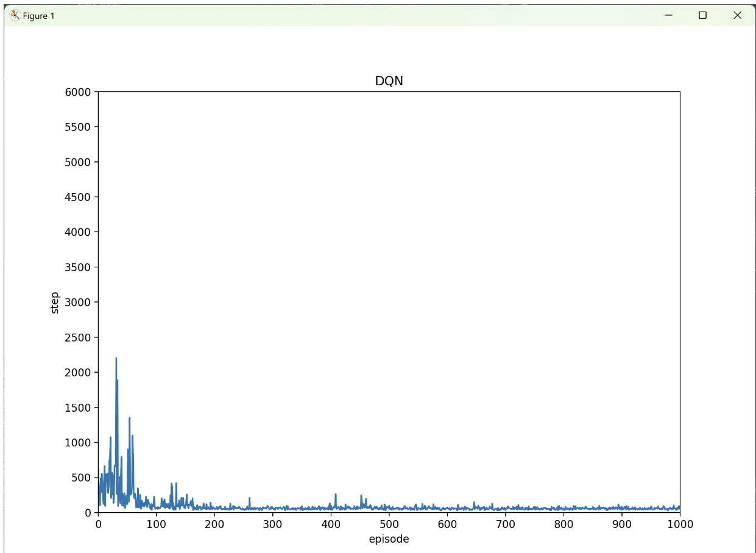Click the 2000 y-axis tick label
756x553 pixels.
point(78,373)
